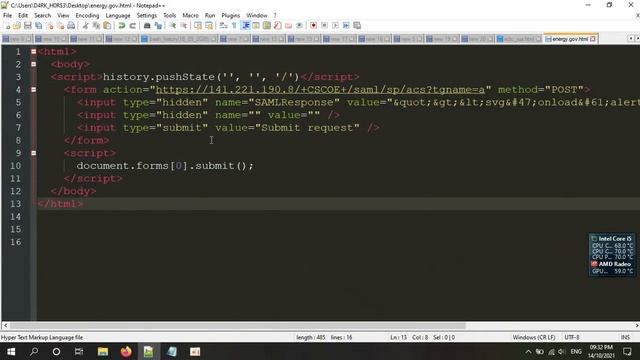The width and height of the screenshot is (640, 360).
Task: Run macro multiple times icon
Action: [346, 26]
